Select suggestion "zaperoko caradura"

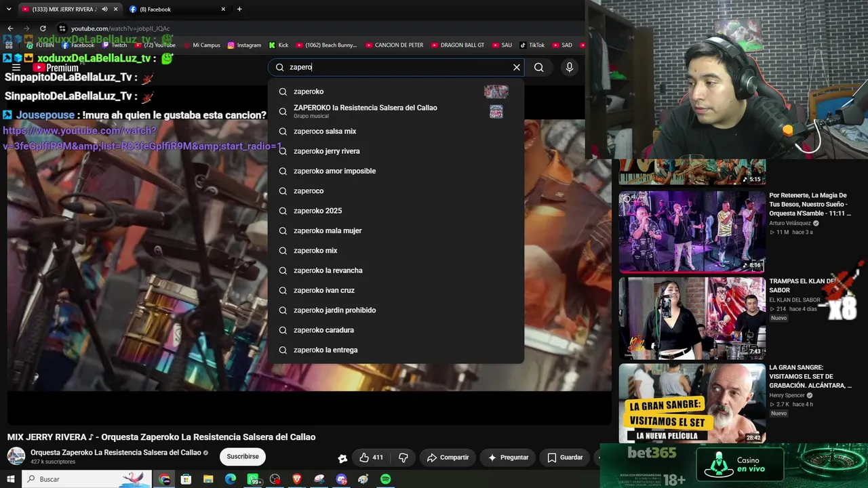point(396,330)
